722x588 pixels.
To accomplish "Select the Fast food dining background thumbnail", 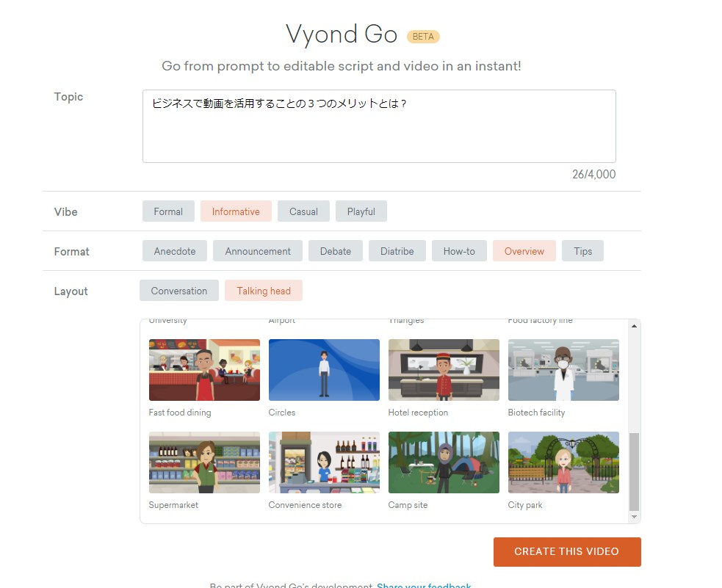I will click(204, 370).
